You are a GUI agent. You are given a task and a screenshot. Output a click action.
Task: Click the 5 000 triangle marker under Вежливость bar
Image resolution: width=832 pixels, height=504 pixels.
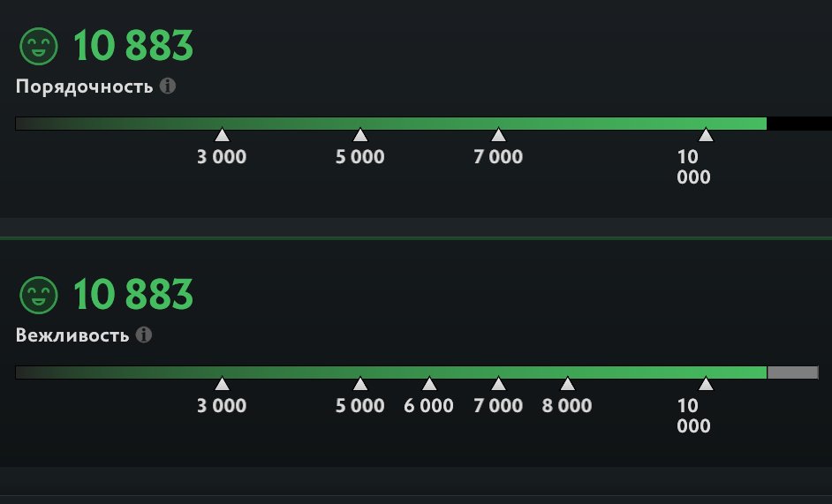coord(360,384)
